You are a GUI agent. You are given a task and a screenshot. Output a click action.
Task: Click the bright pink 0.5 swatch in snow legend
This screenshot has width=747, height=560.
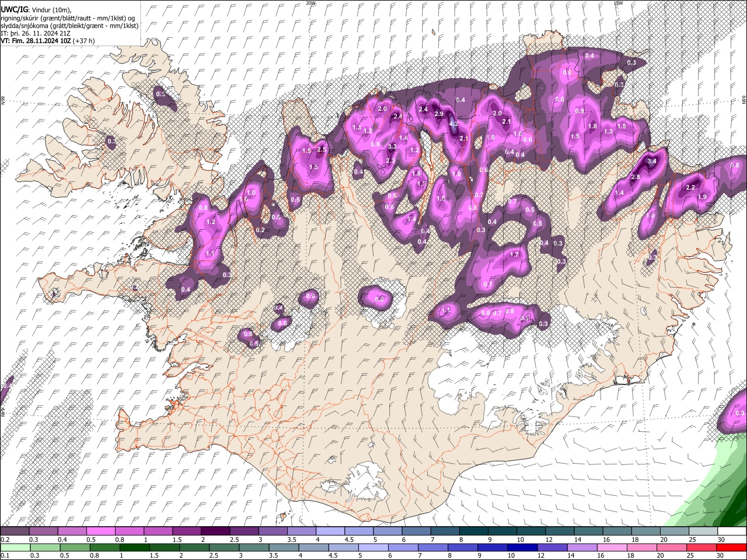pyautogui.click(x=100, y=531)
